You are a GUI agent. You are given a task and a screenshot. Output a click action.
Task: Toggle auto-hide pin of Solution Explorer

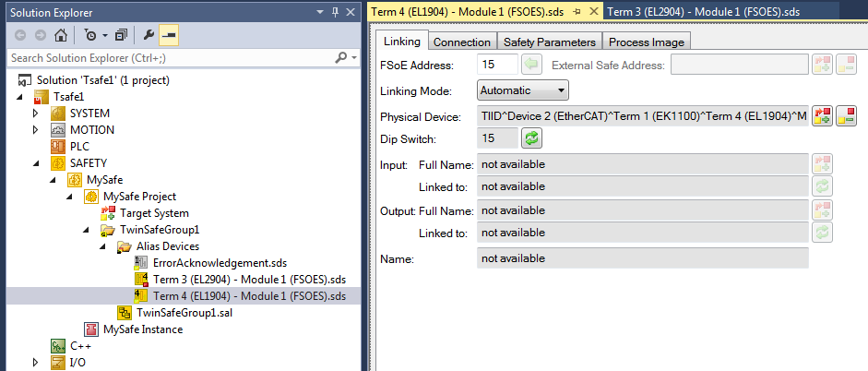(333, 10)
